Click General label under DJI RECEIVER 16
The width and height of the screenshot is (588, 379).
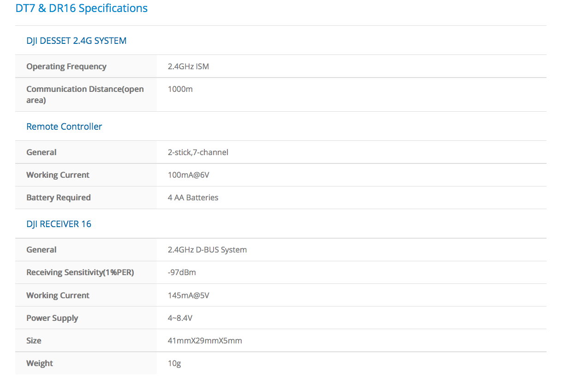[42, 250]
